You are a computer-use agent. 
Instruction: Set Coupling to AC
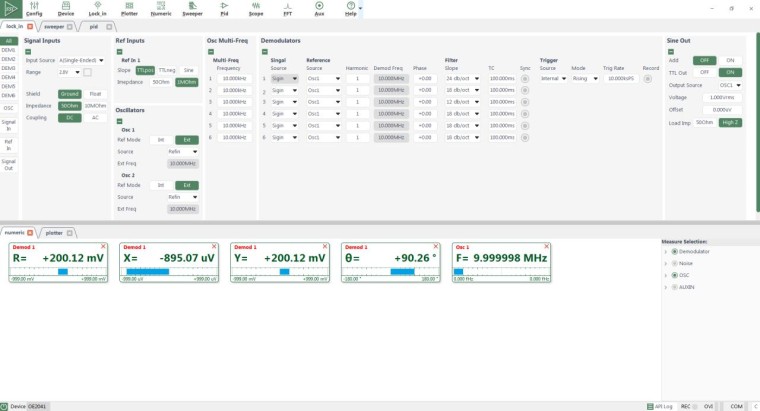click(95, 117)
